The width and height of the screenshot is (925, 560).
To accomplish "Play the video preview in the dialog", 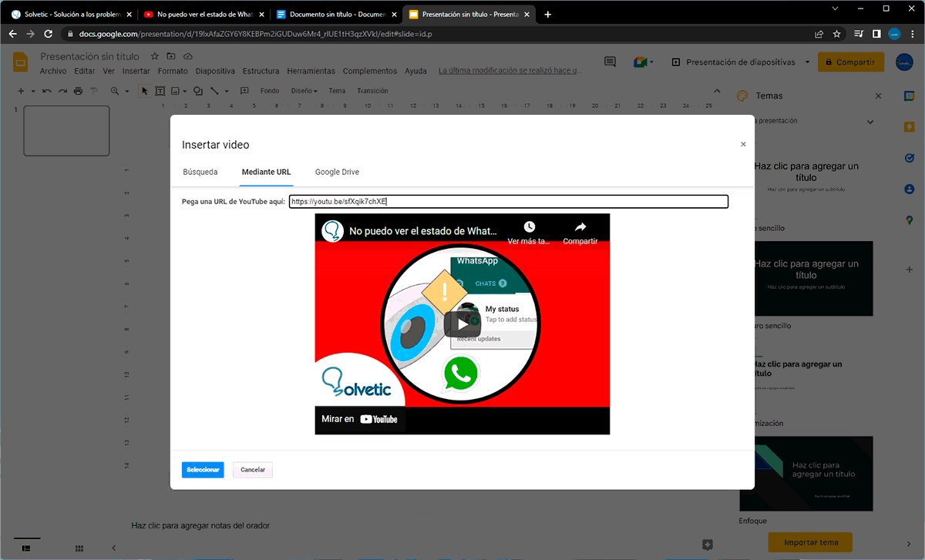I will point(462,324).
